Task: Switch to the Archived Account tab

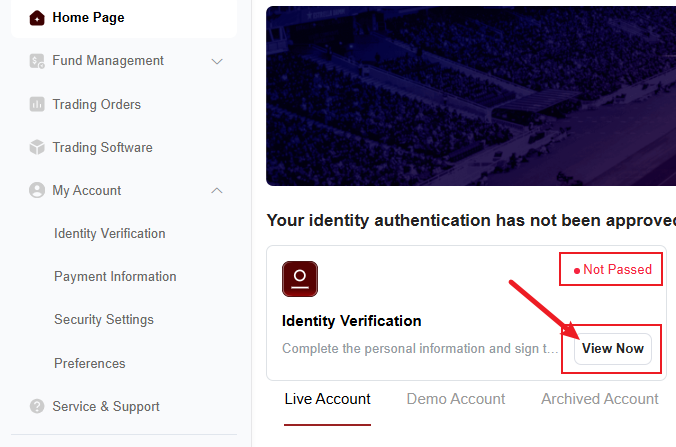Action: click(600, 399)
